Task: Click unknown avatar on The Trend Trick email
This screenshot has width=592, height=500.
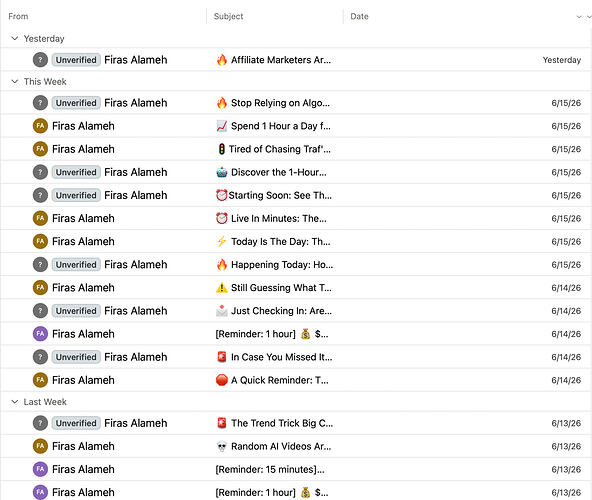Action: click(x=40, y=423)
